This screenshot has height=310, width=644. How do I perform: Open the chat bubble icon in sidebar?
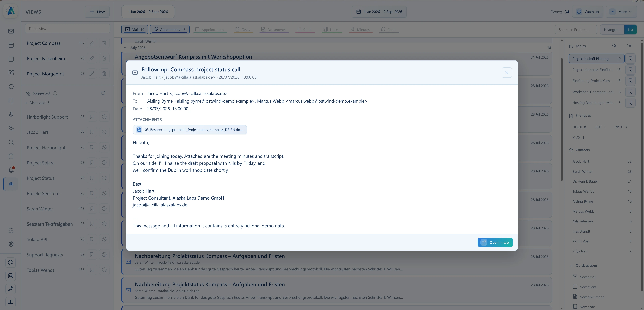click(x=11, y=87)
